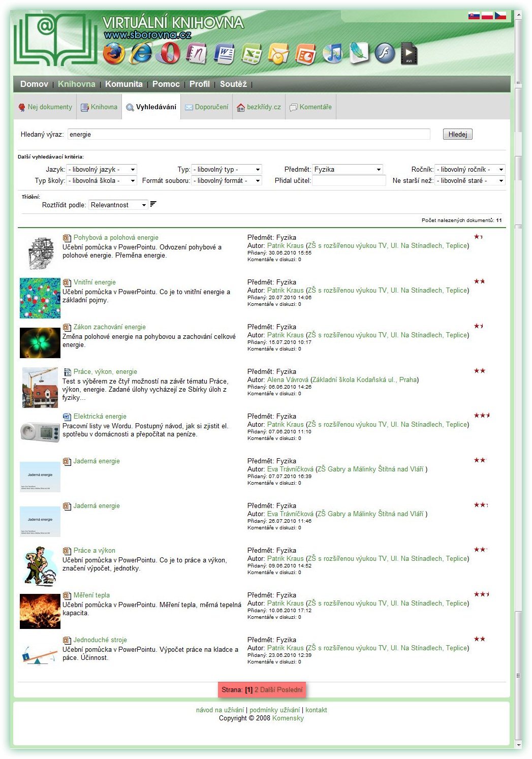The image size is (532, 759).
Task: Switch to the Nej dokumenty tab
Action: [x=45, y=107]
